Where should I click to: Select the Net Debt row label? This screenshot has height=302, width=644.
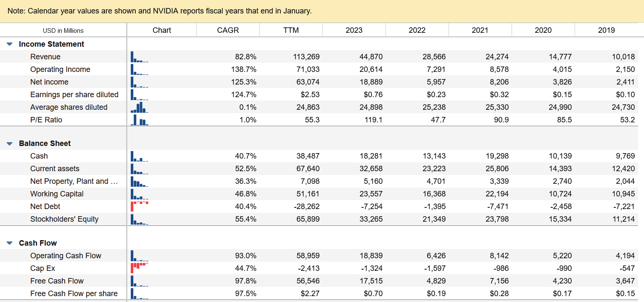click(45, 207)
